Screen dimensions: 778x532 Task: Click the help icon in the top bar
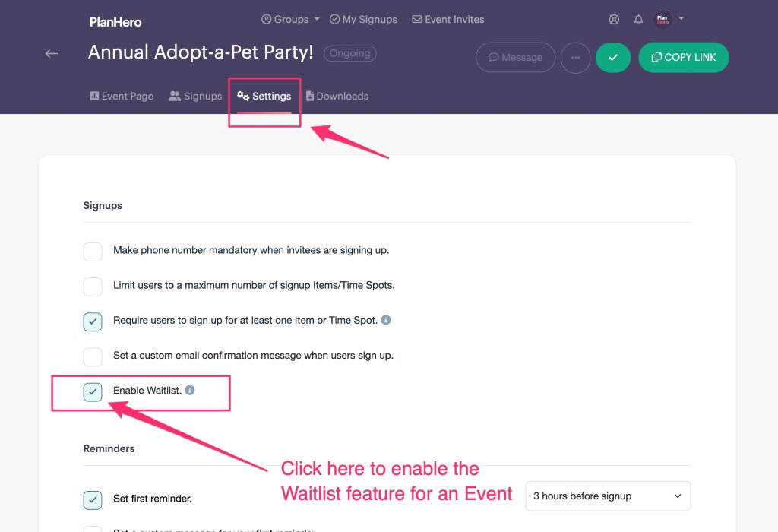coord(614,19)
